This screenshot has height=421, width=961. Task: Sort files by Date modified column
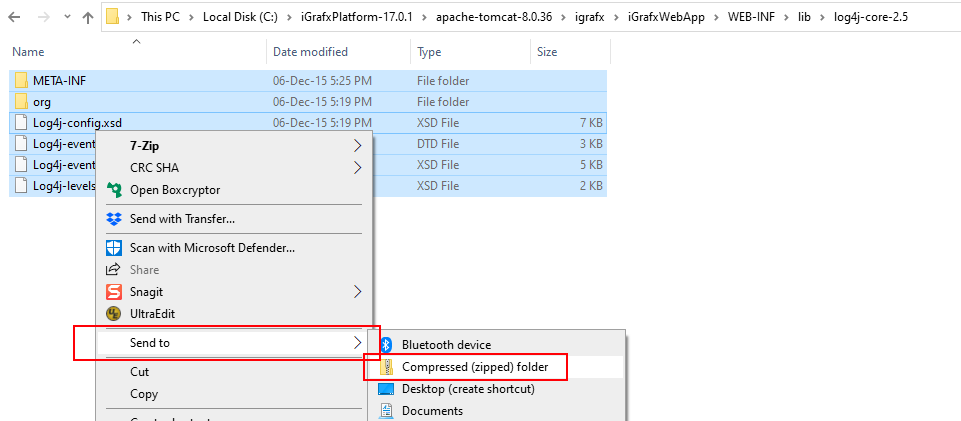pyautogui.click(x=310, y=52)
